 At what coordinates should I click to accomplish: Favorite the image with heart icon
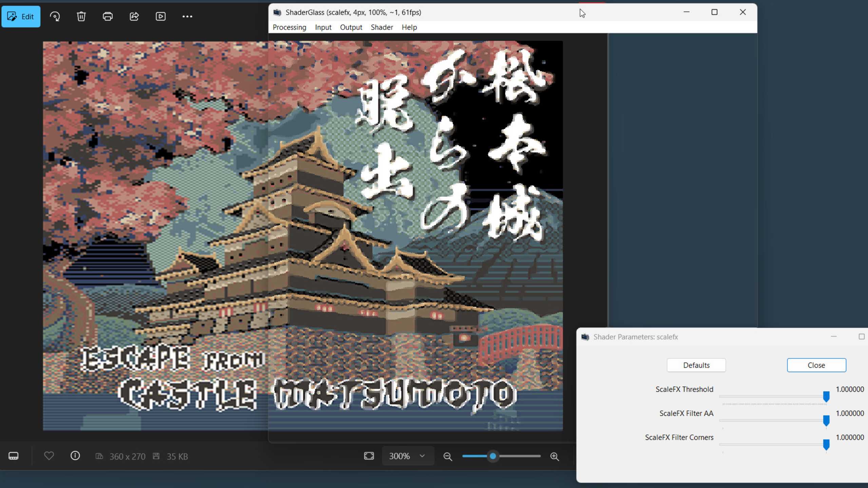coord(49,456)
